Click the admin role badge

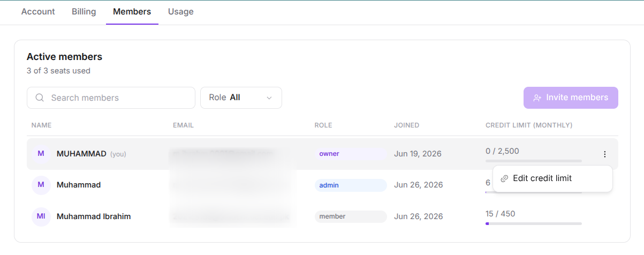(x=350, y=185)
